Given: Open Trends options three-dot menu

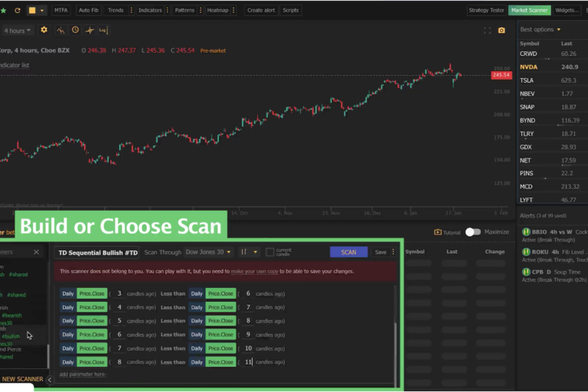Looking at the screenshot, I should click(131, 11).
